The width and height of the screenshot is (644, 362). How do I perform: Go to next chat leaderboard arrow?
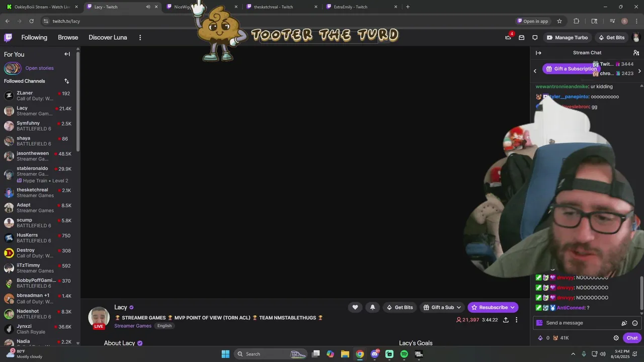pos(639,71)
